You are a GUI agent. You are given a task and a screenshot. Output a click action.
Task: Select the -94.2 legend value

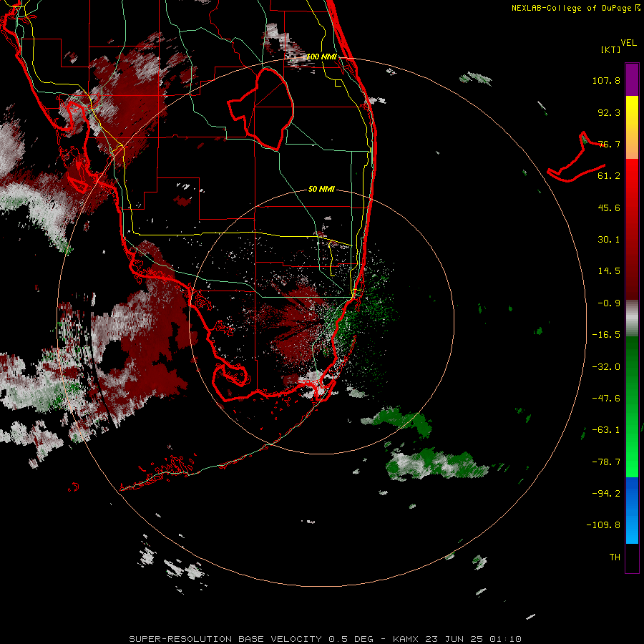[606, 494]
